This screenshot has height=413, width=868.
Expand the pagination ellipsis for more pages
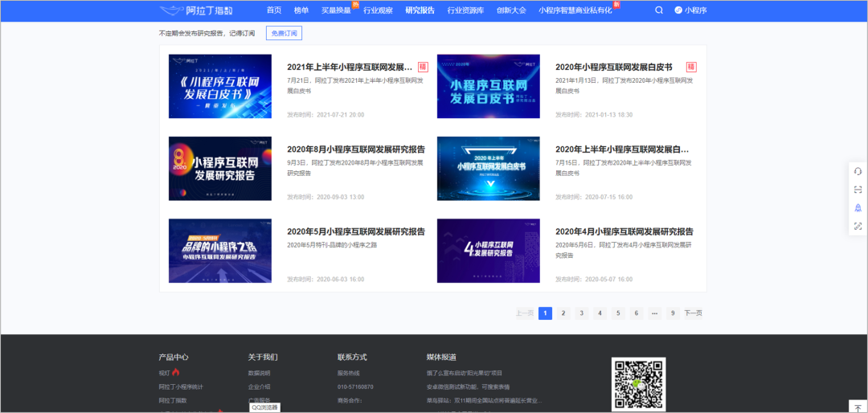[x=654, y=313]
